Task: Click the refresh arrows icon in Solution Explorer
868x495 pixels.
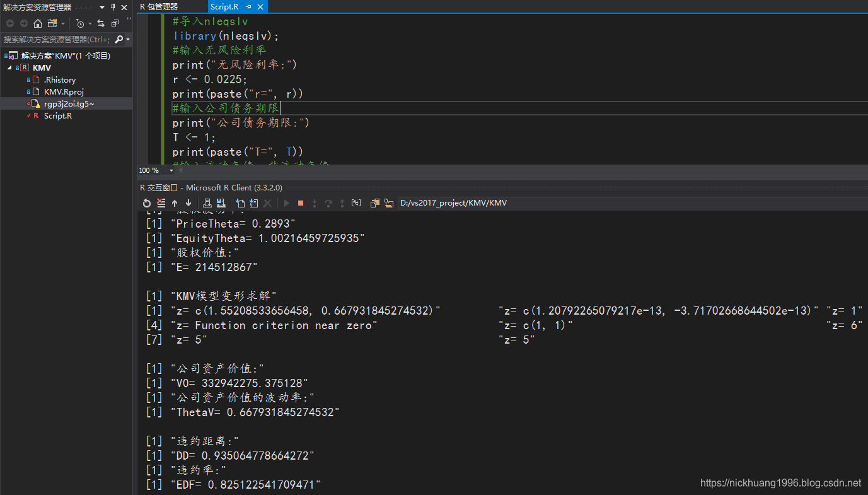Action: (101, 23)
